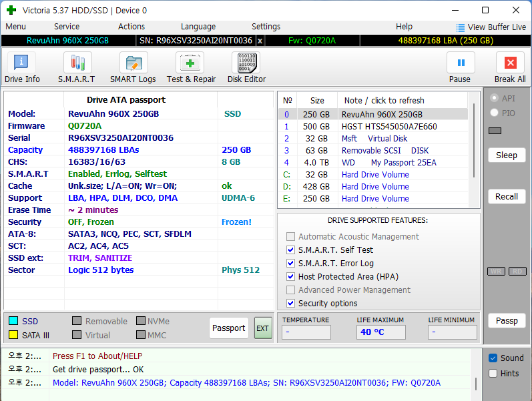
Task: Click the LIFE MAXIMUM 40 °C field
Action: pos(380,332)
